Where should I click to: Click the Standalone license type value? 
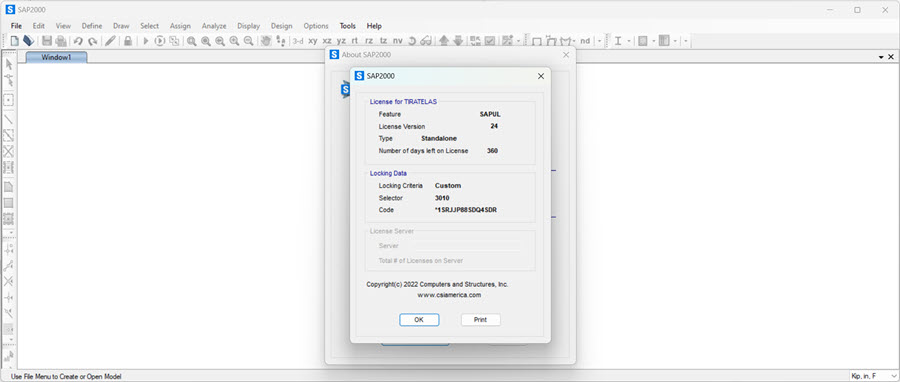click(x=439, y=138)
